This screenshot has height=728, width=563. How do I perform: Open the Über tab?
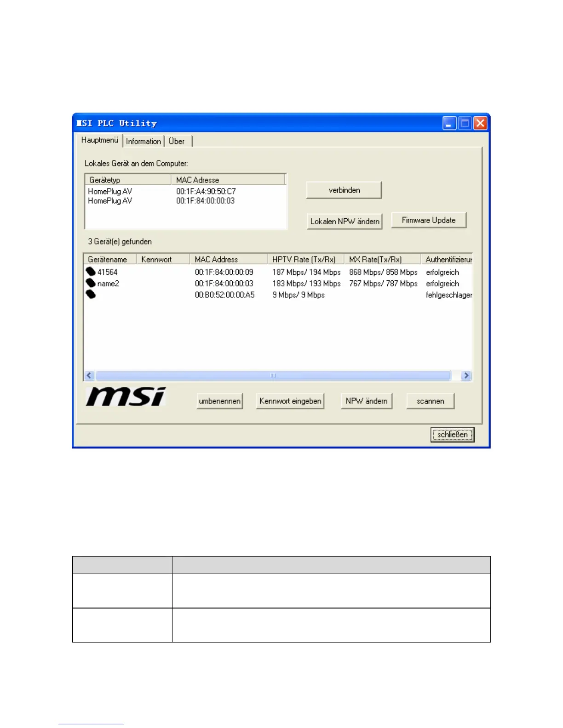point(177,142)
